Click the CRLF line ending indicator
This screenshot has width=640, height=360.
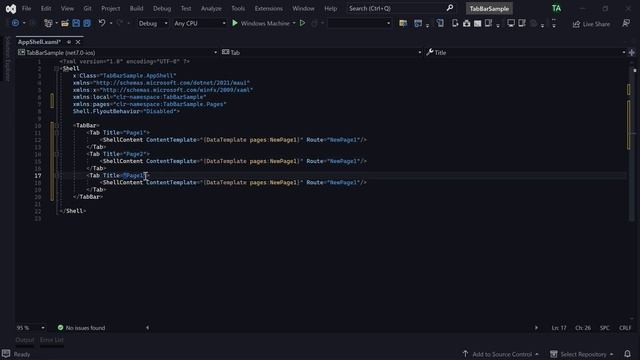pos(625,328)
